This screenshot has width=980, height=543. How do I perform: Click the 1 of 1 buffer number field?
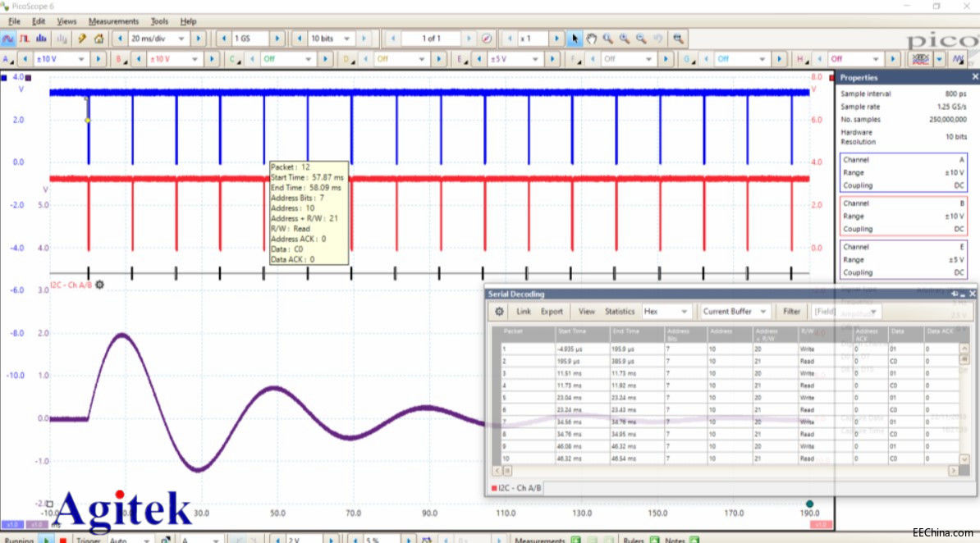tap(431, 39)
